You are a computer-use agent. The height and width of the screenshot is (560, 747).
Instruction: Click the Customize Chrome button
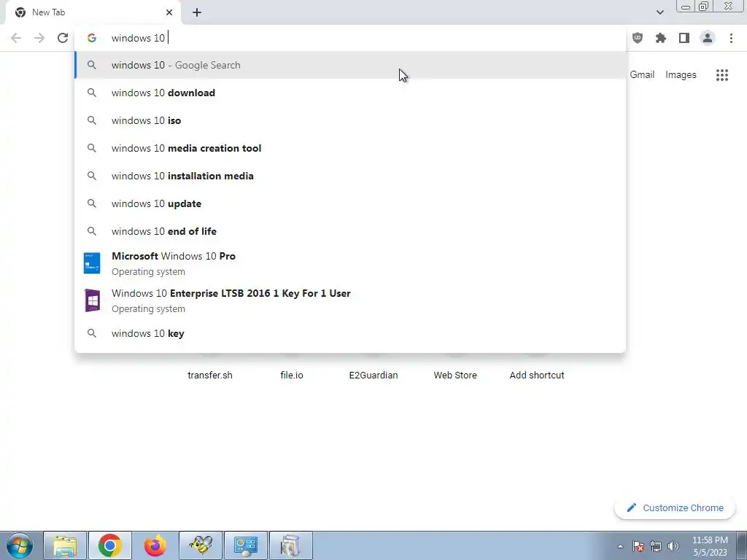pyautogui.click(x=675, y=508)
